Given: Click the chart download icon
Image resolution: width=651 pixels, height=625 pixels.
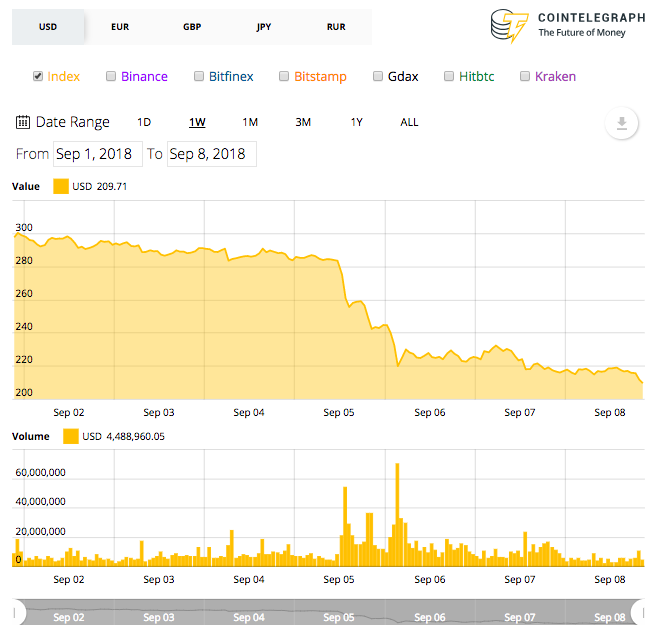Looking at the screenshot, I should [621, 123].
